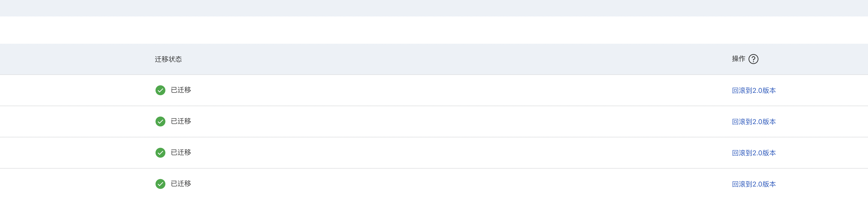The width and height of the screenshot is (868, 197).
Task: Click 已迁移 status text in second row
Action: (181, 121)
